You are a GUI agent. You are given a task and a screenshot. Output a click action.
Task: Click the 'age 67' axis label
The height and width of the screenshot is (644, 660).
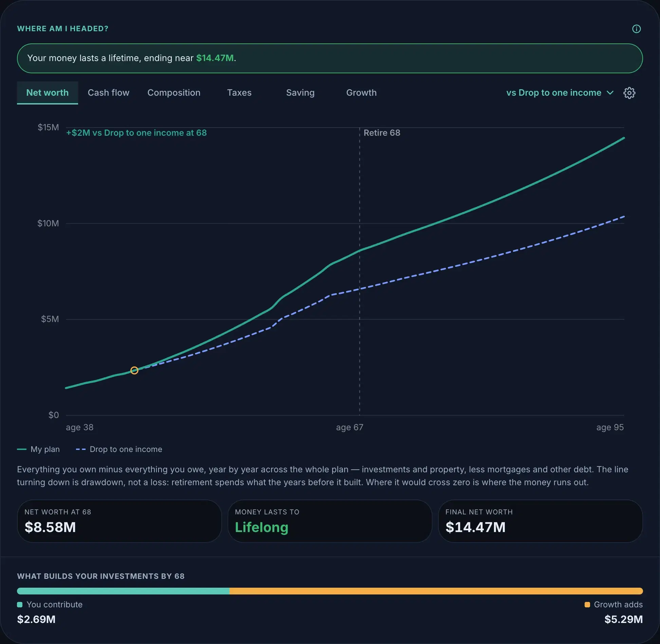[x=350, y=428]
